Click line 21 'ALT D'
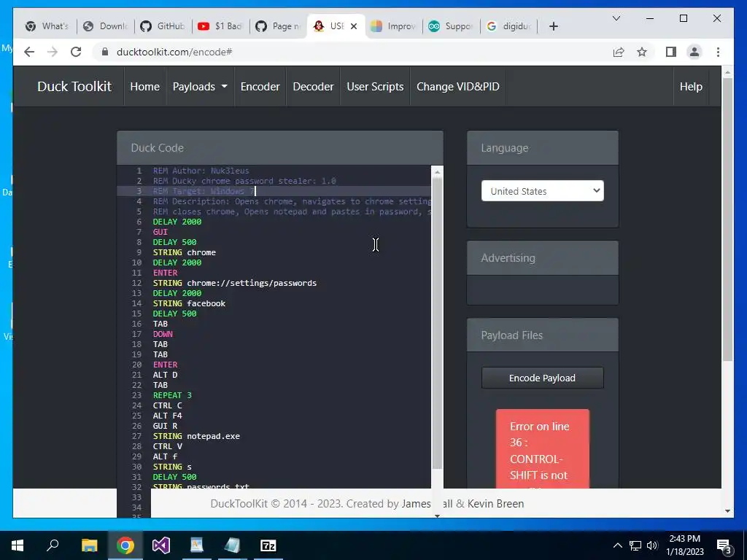 (165, 375)
